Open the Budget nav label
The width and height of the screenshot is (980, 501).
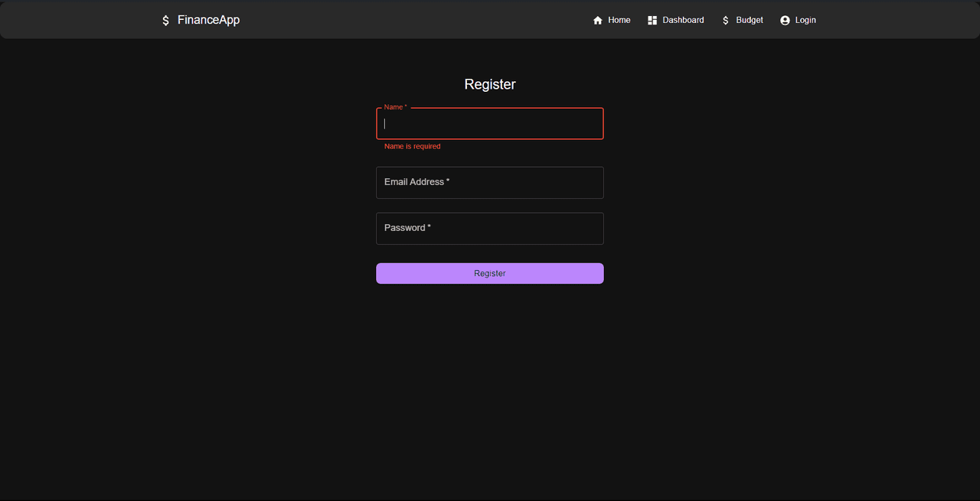click(750, 20)
